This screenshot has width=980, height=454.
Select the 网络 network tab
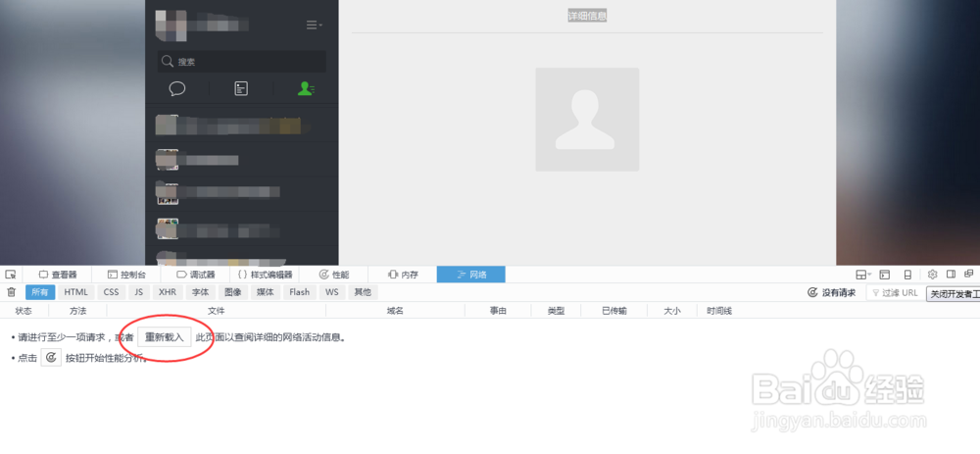coord(471,275)
